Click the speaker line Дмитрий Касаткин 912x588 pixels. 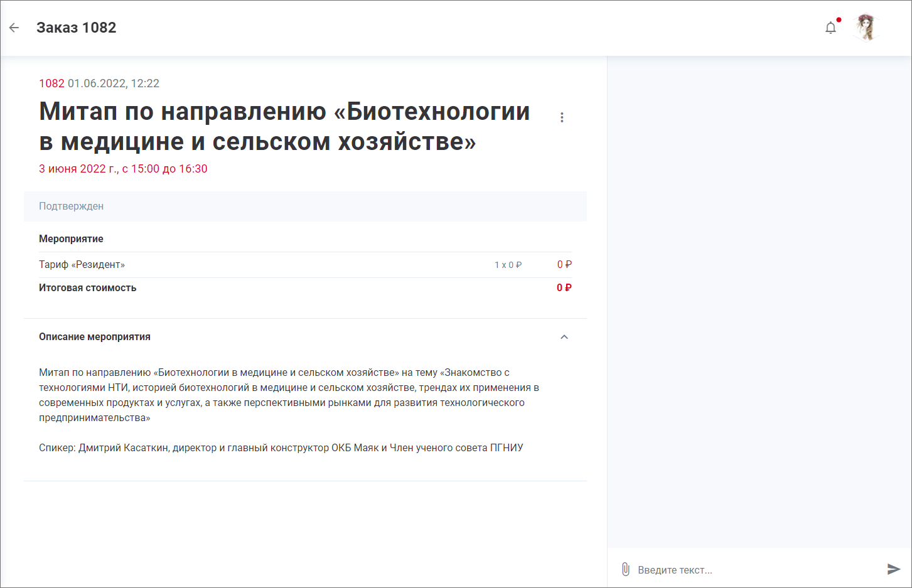pyautogui.click(x=281, y=448)
